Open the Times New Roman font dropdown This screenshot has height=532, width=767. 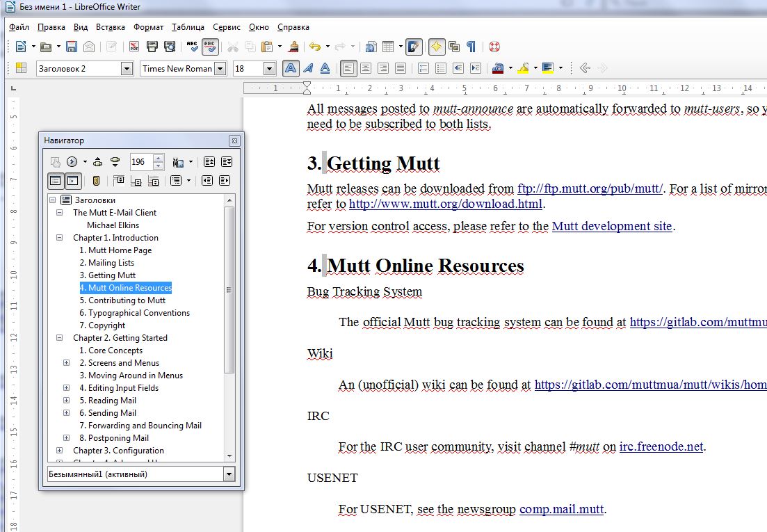(220, 68)
